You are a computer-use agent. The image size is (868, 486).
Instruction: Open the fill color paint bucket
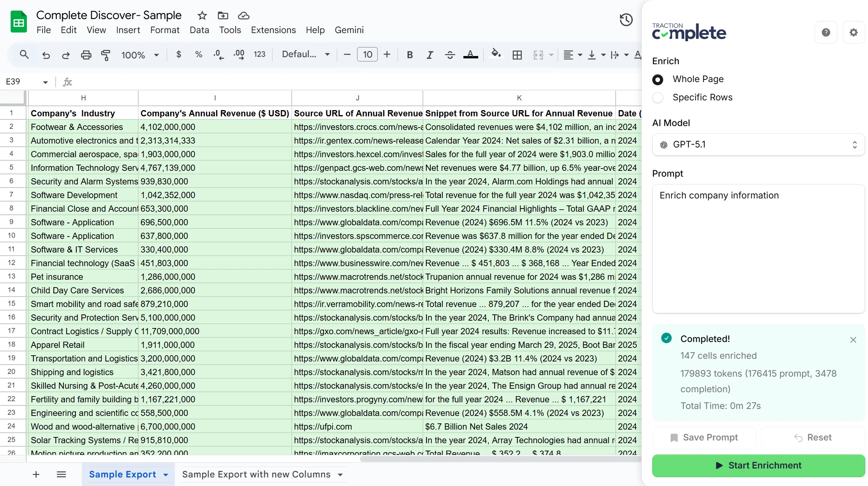click(496, 54)
